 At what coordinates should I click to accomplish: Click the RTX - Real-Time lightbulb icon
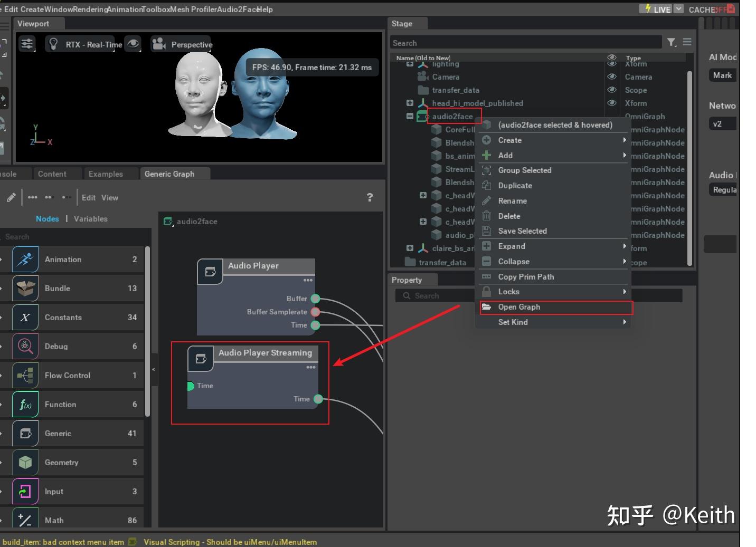(x=54, y=44)
